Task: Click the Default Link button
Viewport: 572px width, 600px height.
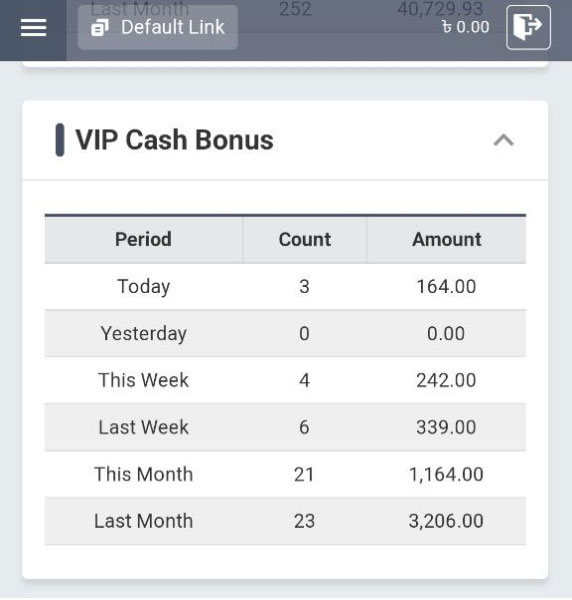Action: coord(158,28)
